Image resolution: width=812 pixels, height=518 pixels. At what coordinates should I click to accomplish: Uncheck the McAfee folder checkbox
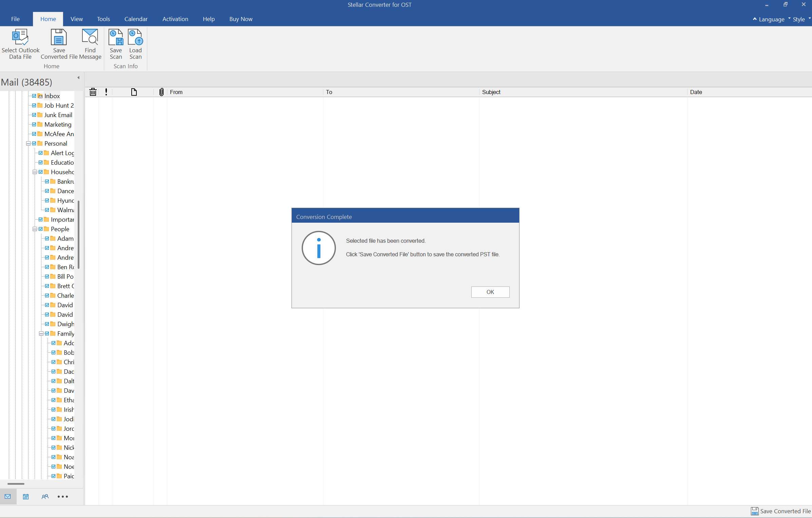(x=34, y=134)
